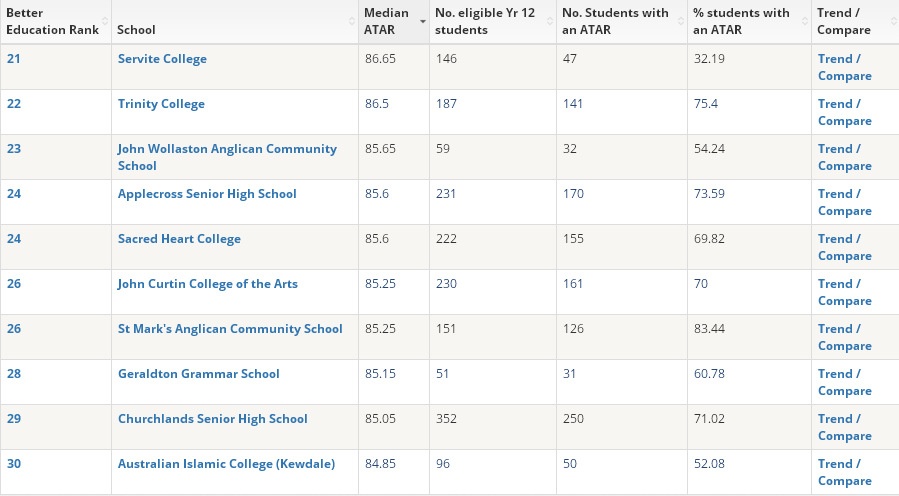Open the Geraldton Grammar School link
899x496 pixels.
coord(198,374)
